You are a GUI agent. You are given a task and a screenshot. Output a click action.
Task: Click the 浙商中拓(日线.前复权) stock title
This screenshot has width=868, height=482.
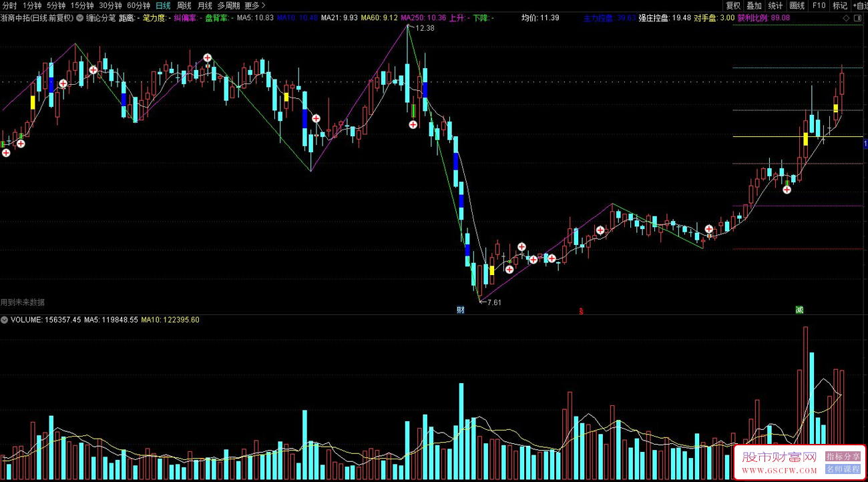tap(37, 18)
